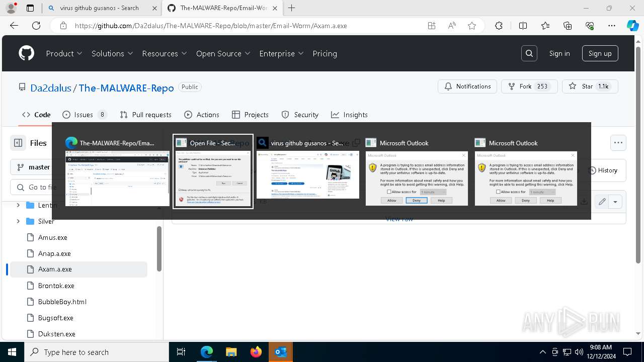Open the dropdown arrow beside edit pencil

tap(615, 202)
